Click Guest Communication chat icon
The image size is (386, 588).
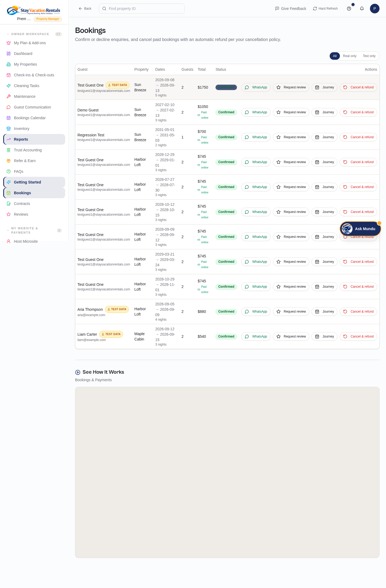[9, 107]
